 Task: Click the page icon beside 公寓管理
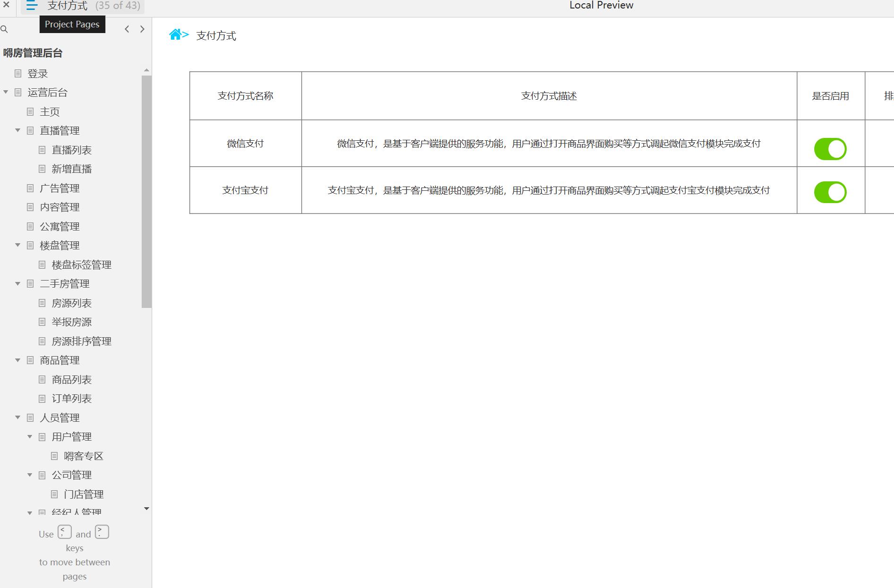(30, 226)
